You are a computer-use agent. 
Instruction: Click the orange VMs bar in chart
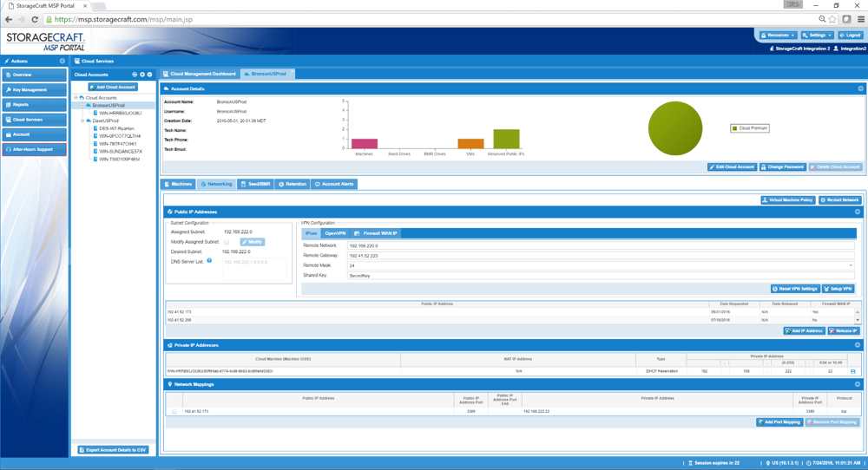pos(470,143)
